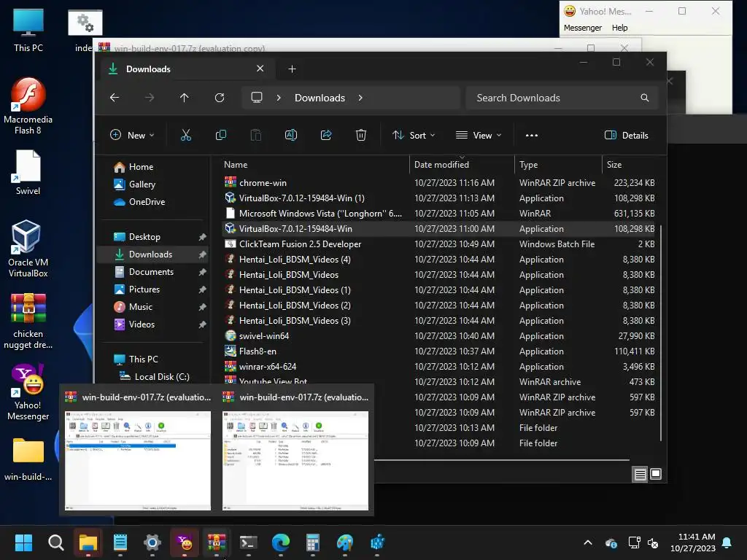Expand chevron after Downloads in address bar
Image resolution: width=747 pixels, height=560 pixels.
coord(360,98)
